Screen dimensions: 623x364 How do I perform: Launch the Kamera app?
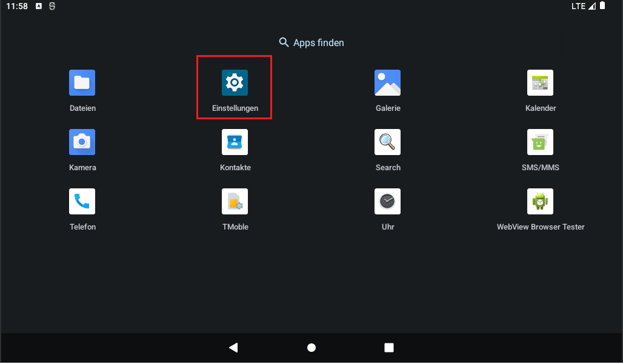(x=82, y=142)
